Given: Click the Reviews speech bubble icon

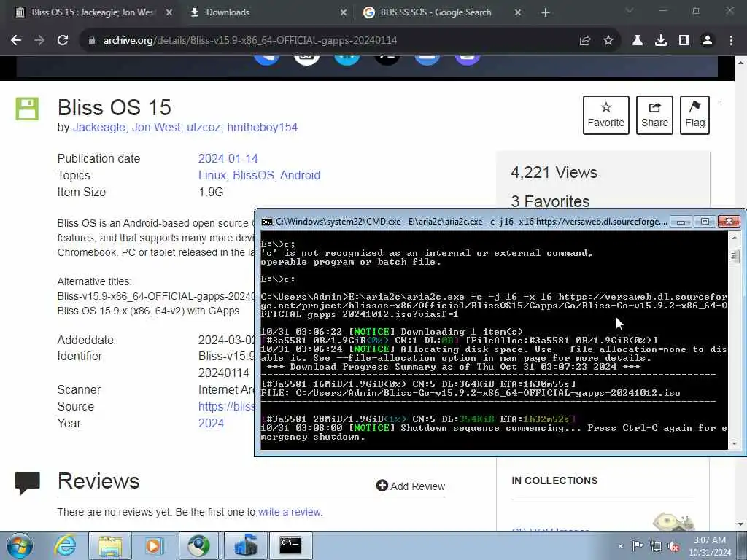Looking at the screenshot, I should [27, 483].
